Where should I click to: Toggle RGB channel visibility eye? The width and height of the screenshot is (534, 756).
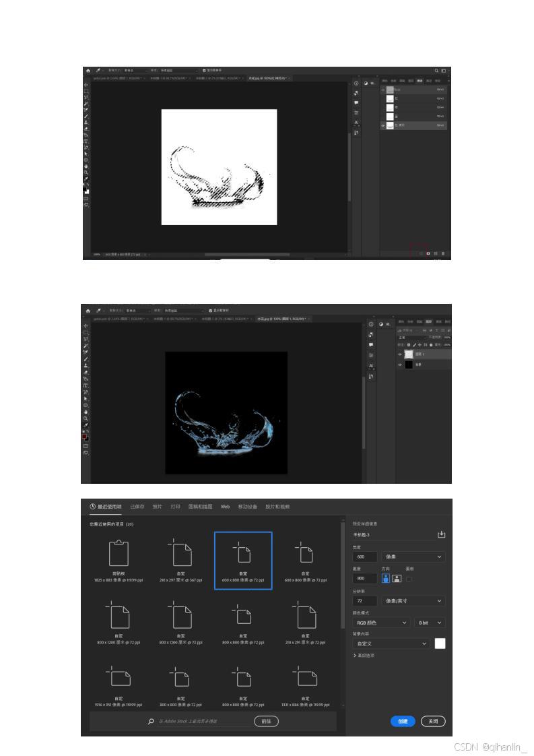[383, 90]
